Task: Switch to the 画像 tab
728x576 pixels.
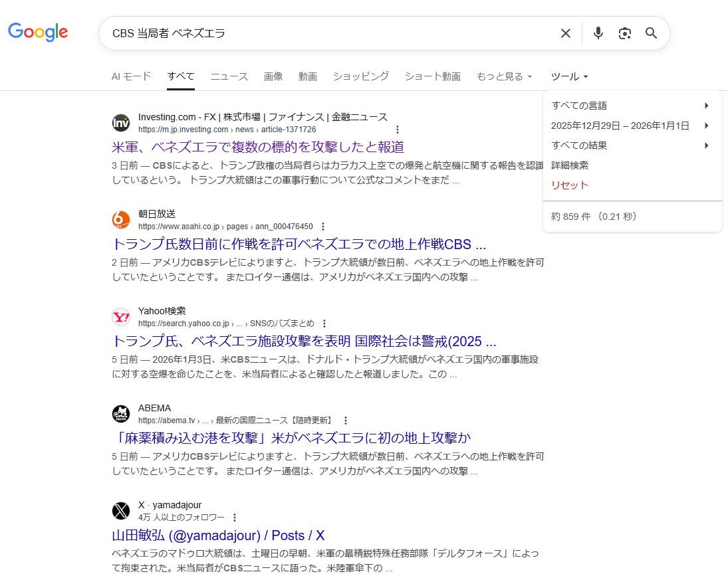Action: pos(273,76)
